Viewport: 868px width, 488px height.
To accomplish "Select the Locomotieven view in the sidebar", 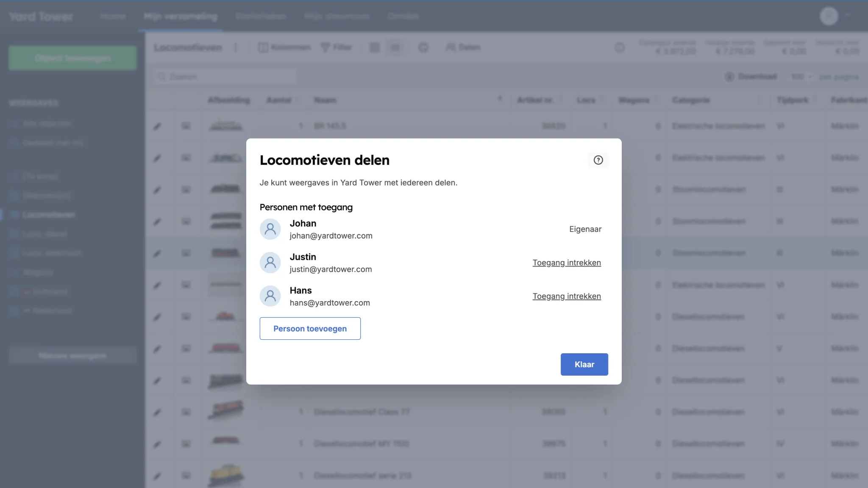I will point(48,215).
